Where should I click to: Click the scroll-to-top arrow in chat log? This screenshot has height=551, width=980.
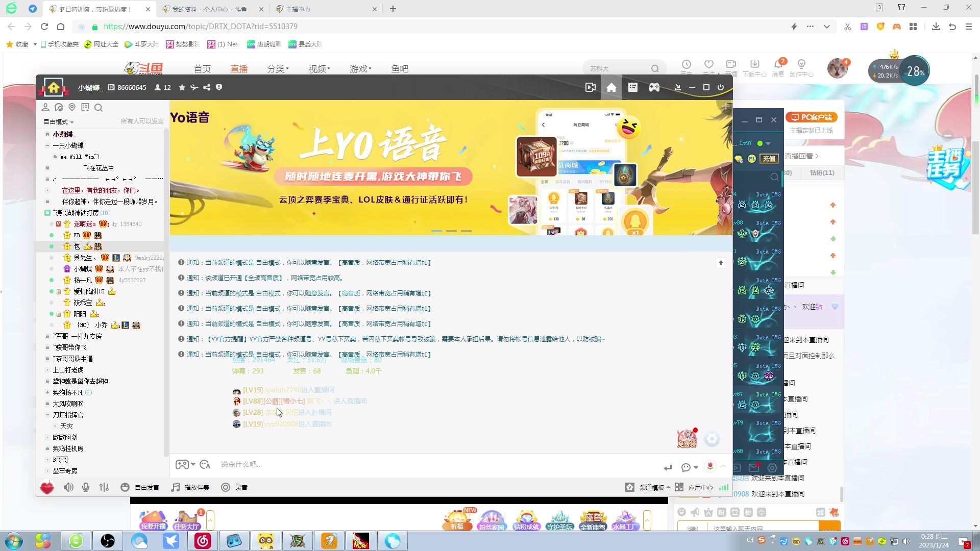[721, 263]
